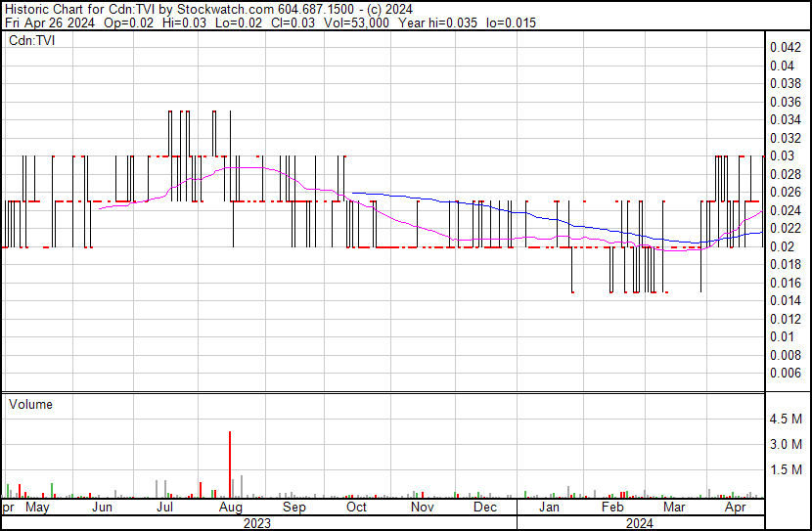Screen dimensions: 812x531
Task: Click the tall red August volume spike
Action: click(x=230, y=464)
